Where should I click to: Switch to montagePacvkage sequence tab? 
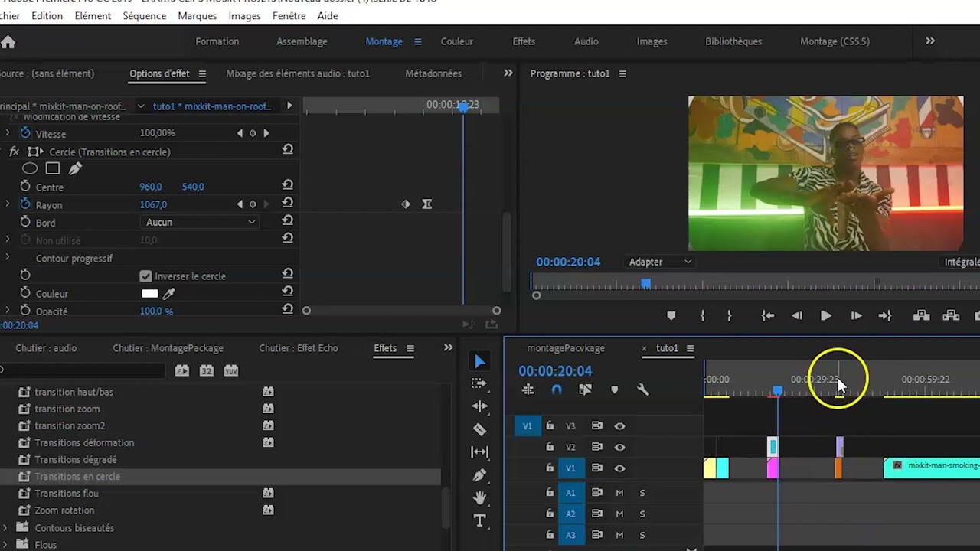[566, 348]
